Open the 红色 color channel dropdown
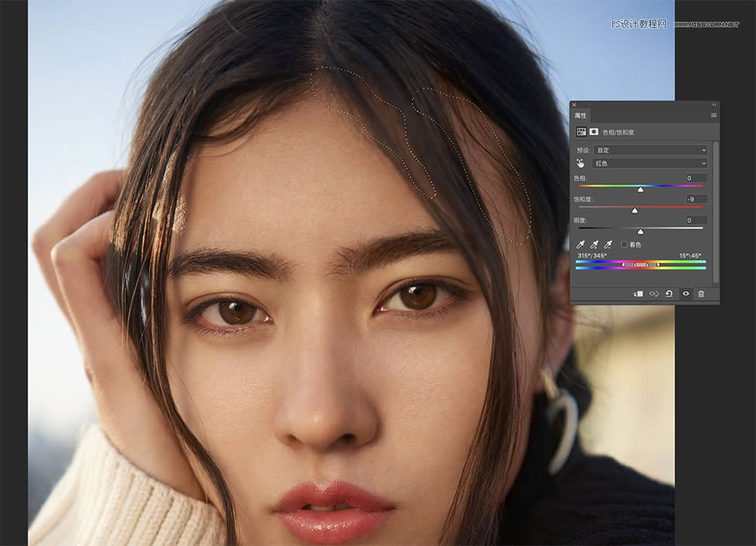The image size is (756, 546). tap(652, 163)
